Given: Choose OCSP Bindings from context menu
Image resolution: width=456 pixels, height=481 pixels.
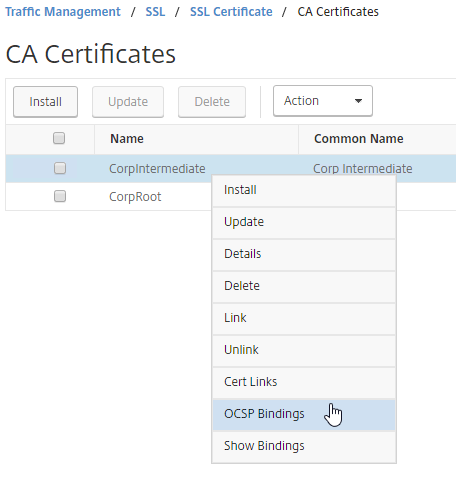Looking at the screenshot, I should point(304,414).
